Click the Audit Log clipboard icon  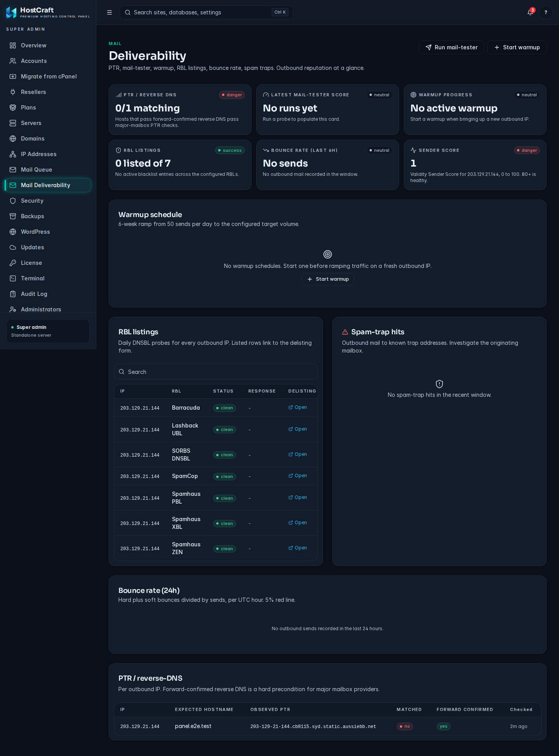[x=13, y=294]
